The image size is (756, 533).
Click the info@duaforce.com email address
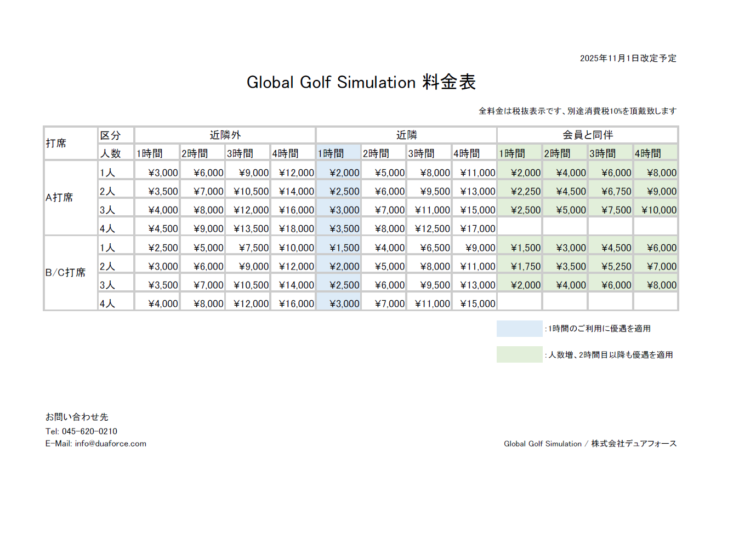(x=110, y=444)
